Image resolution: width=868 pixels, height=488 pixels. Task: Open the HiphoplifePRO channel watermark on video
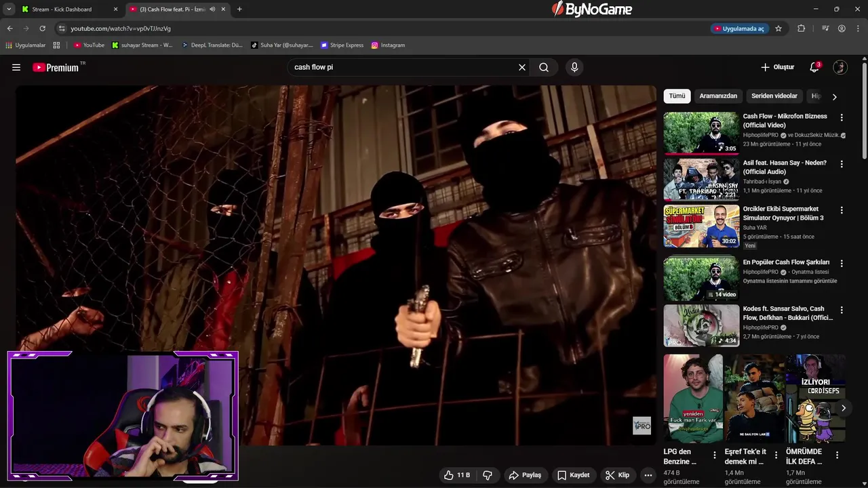[642, 426]
